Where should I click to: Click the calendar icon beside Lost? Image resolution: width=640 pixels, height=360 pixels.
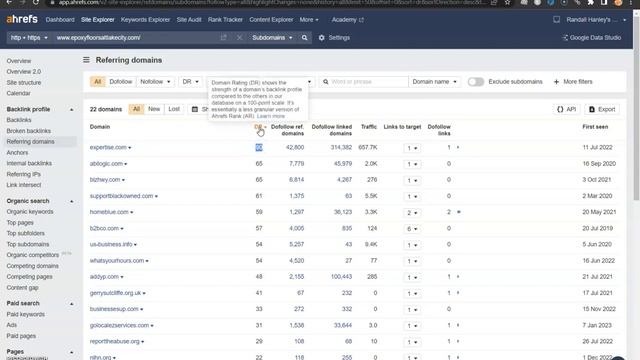tap(195, 109)
